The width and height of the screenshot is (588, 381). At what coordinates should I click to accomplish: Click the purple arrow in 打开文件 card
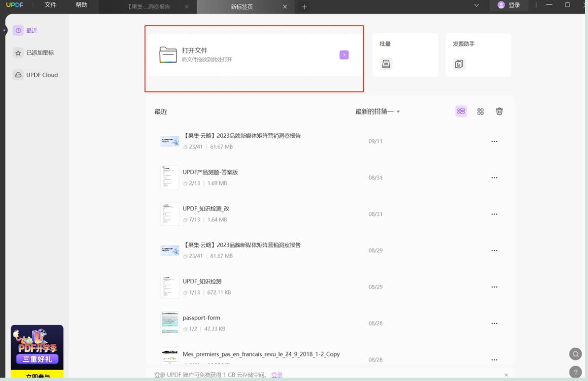pyautogui.click(x=344, y=55)
